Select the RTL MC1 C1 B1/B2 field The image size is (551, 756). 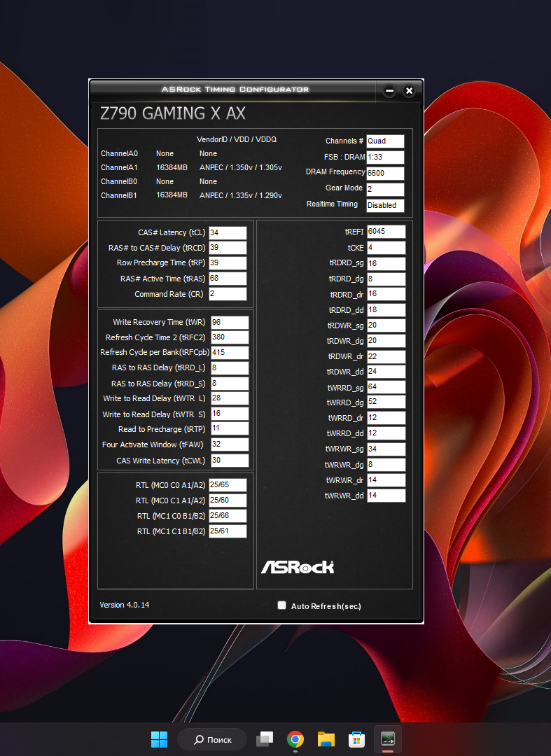[228, 531]
